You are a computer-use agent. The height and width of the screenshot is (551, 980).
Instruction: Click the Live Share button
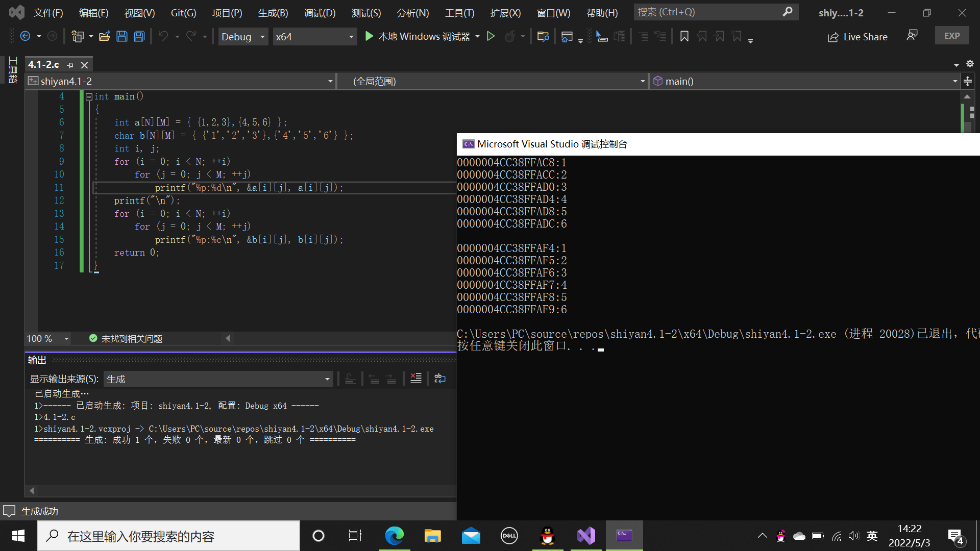857,37
